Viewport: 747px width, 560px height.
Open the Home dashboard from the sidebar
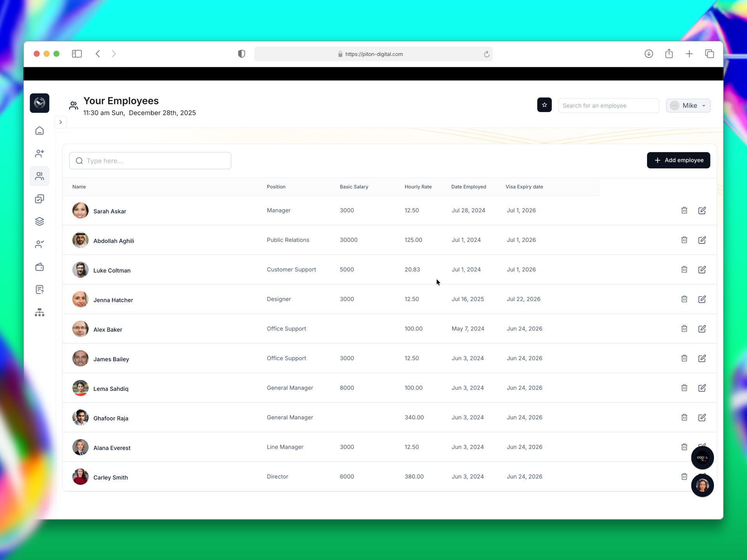pyautogui.click(x=40, y=131)
